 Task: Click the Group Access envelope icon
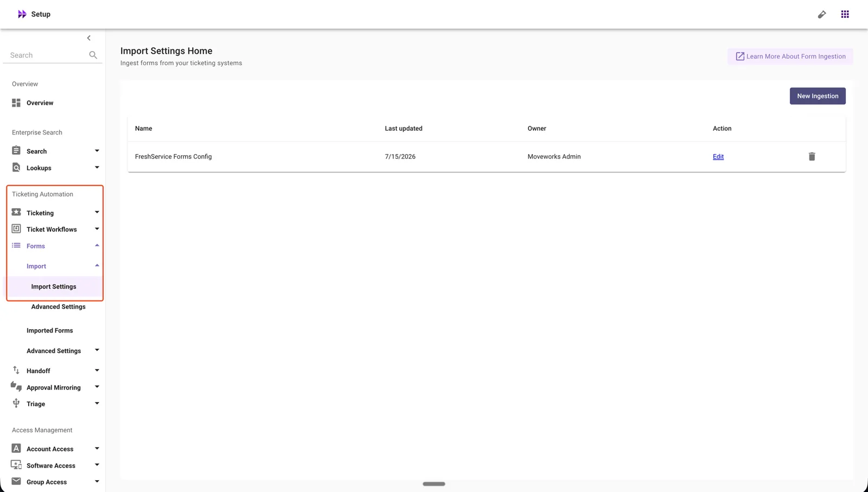16,482
